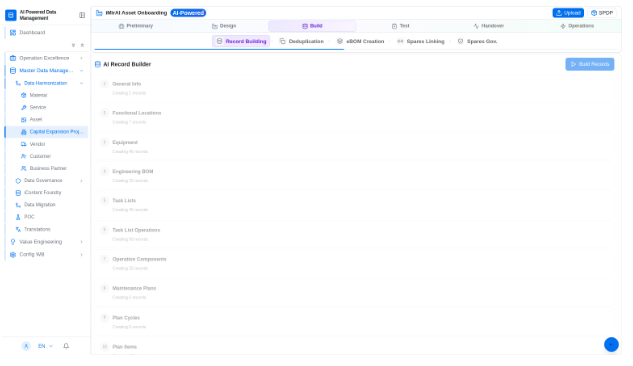
Task: Open the blue floating chat button
Action: coord(611,345)
